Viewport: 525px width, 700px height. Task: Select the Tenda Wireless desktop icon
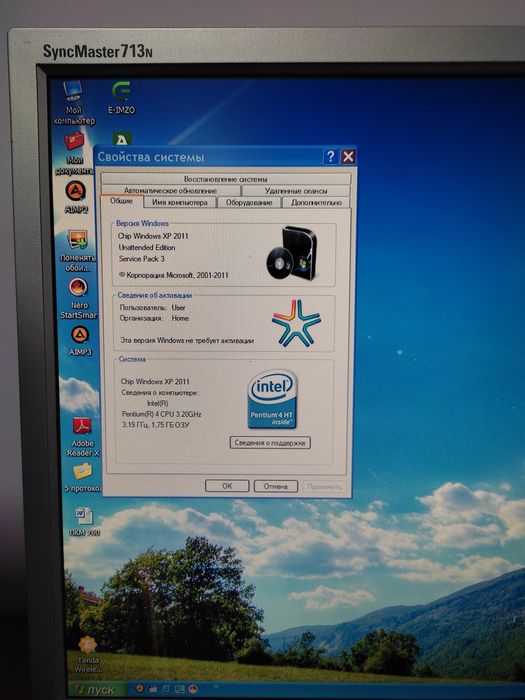pyautogui.click(x=88, y=654)
